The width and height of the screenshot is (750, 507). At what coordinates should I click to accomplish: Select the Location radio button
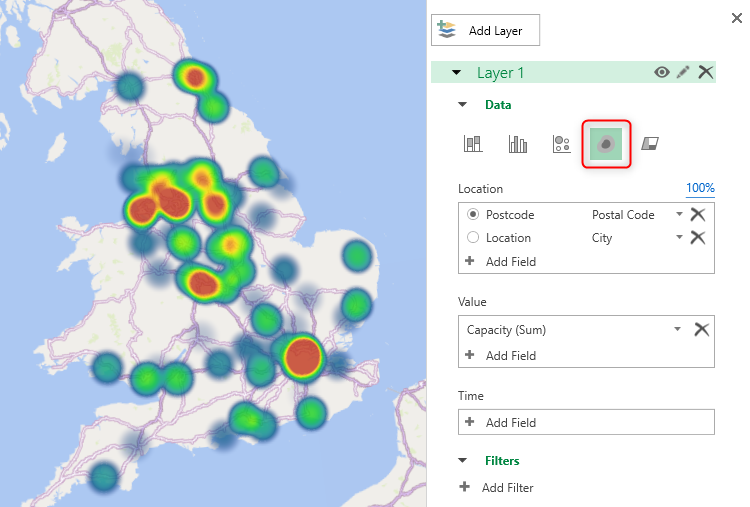coord(473,238)
